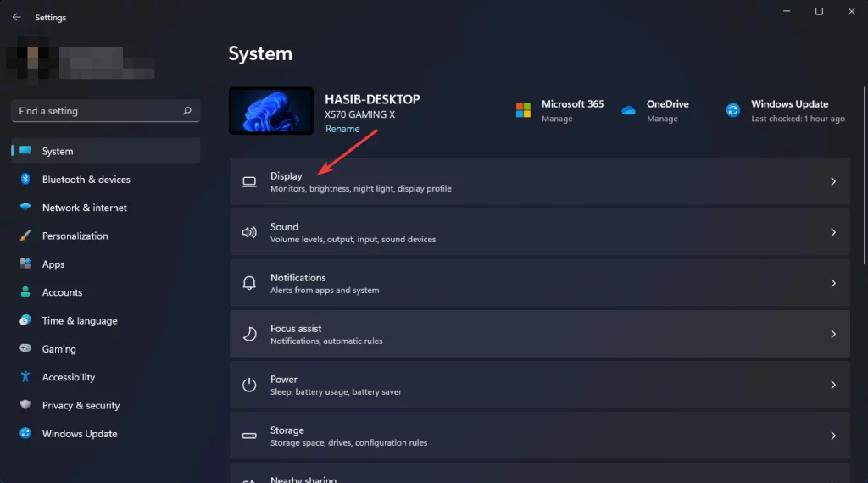Click Manage under Microsoft 365
Image resolution: width=868 pixels, height=483 pixels.
[x=557, y=119]
